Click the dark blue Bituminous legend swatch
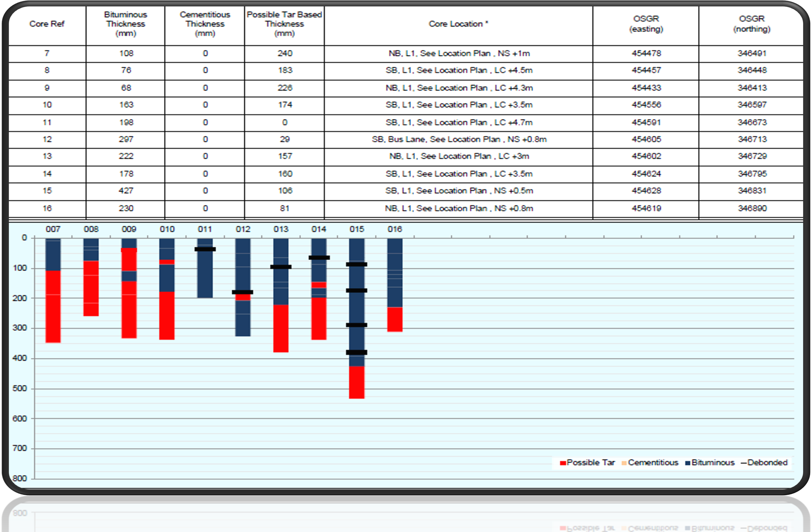Image resolution: width=812 pixels, height=532 pixels. coord(688,463)
